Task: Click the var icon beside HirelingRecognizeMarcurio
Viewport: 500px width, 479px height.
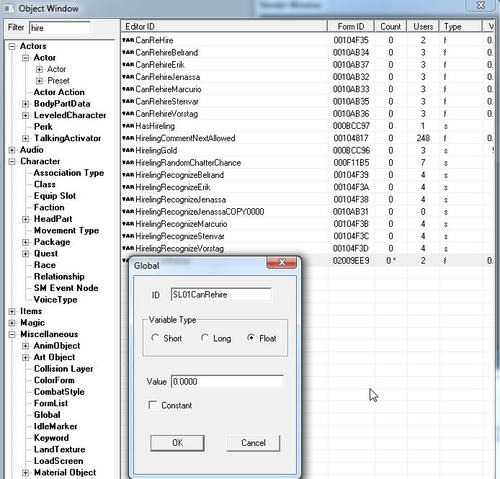Action: tap(128, 224)
